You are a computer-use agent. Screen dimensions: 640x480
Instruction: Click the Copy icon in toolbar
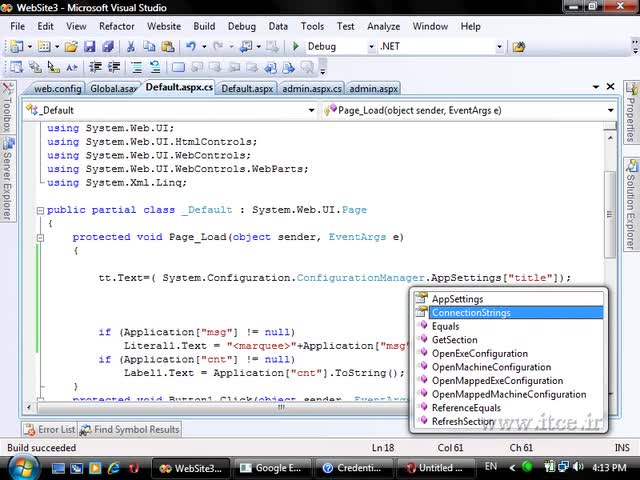(149, 46)
